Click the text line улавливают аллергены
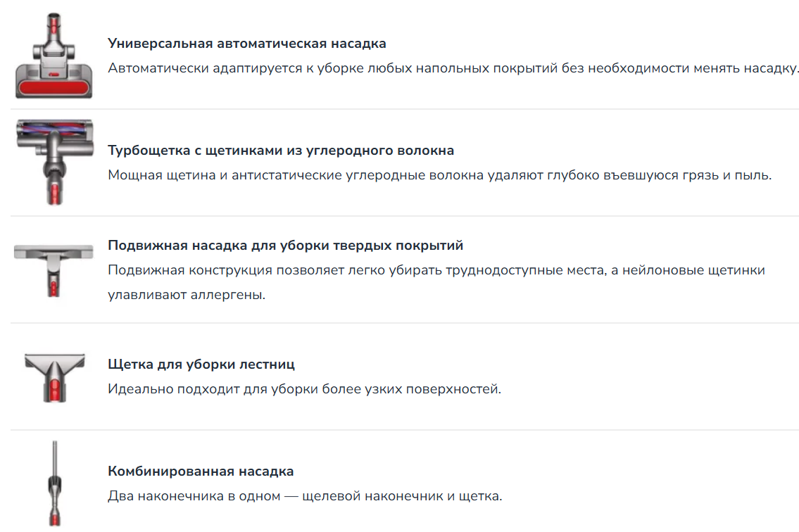This screenshot has width=799, height=532. point(187,295)
